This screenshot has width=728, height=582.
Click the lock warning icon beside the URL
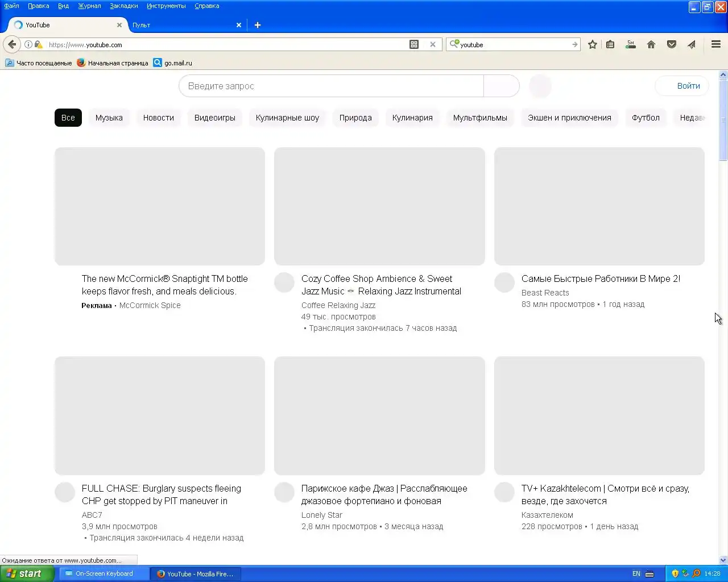click(x=38, y=44)
